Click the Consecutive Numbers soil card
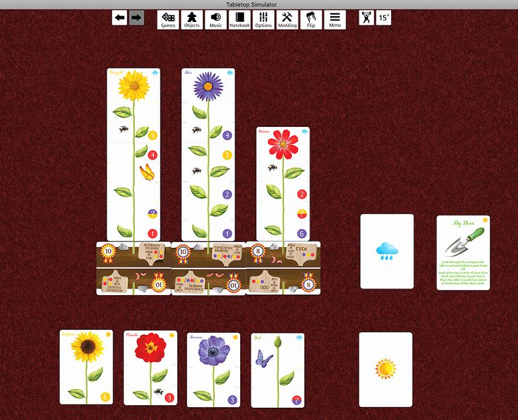The image size is (518, 420). (208, 254)
